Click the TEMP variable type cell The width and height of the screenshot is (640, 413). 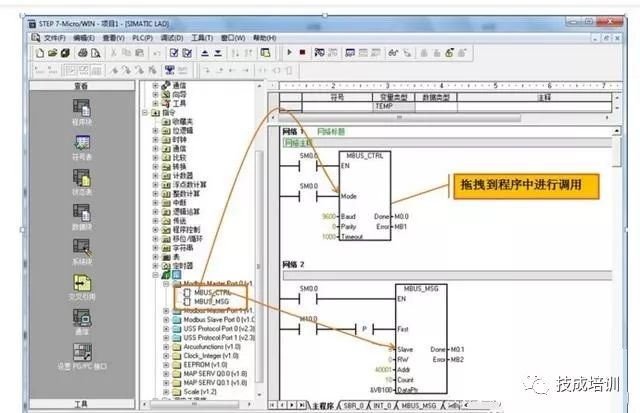click(393, 106)
